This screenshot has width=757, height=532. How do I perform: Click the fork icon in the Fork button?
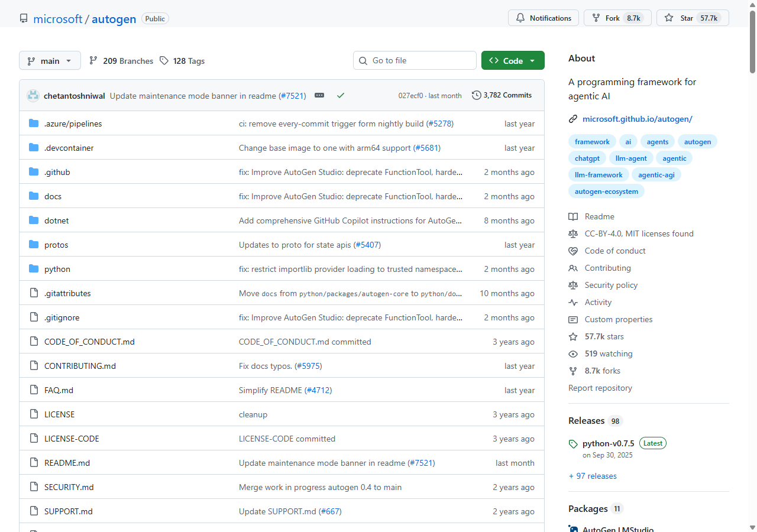[595, 18]
